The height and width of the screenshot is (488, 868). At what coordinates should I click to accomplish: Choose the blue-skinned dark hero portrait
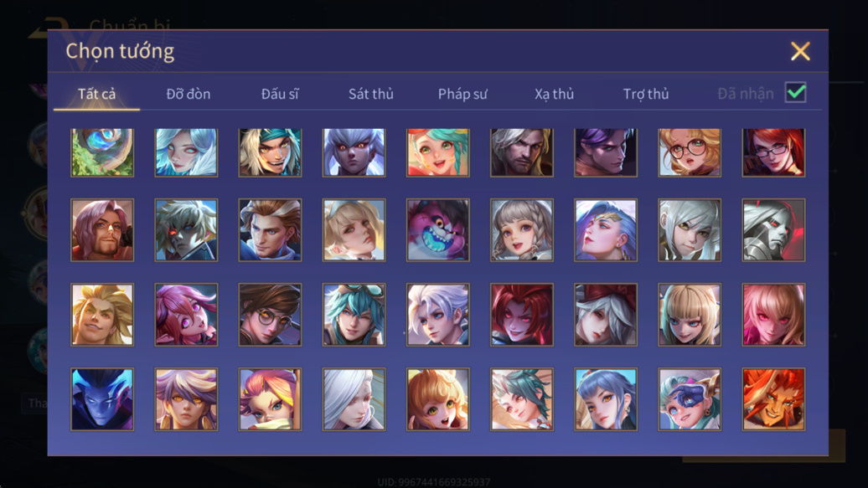pyautogui.click(x=102, y=399)
